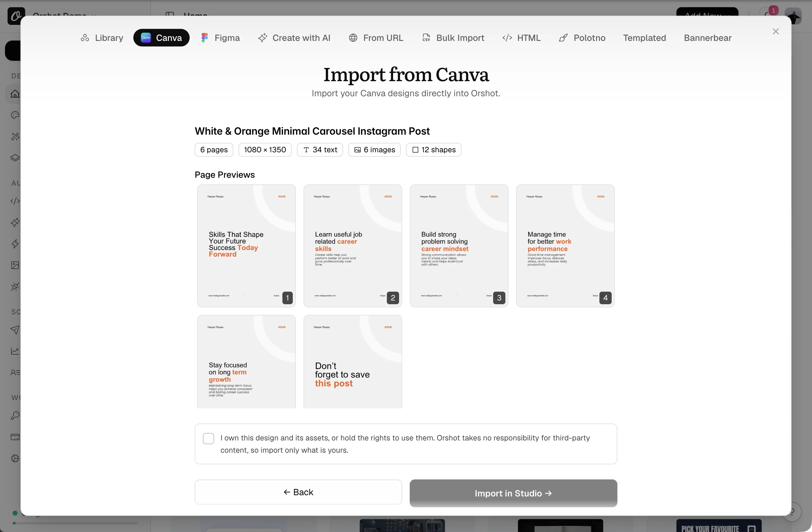Open the image icon in sidebar

click(x=15, y=265)
